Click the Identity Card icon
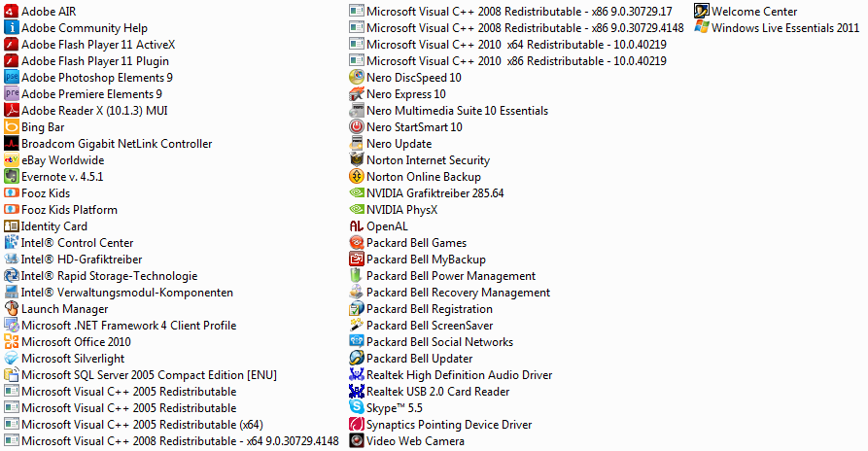 pos(11,226)
